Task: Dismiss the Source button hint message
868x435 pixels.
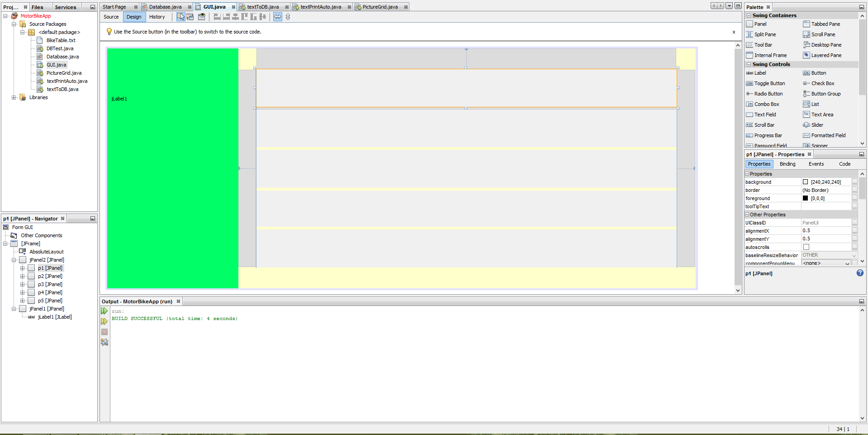Action: [734, 32]
